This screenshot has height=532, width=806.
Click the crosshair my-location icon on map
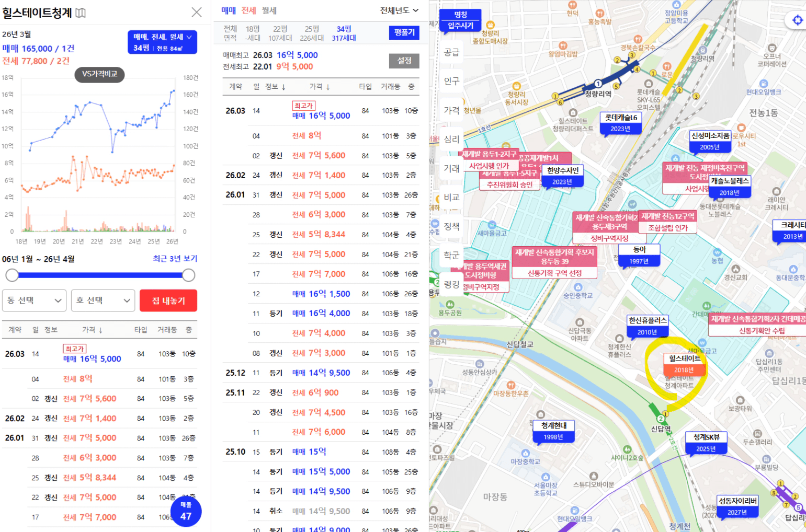(x=797, y=20)
